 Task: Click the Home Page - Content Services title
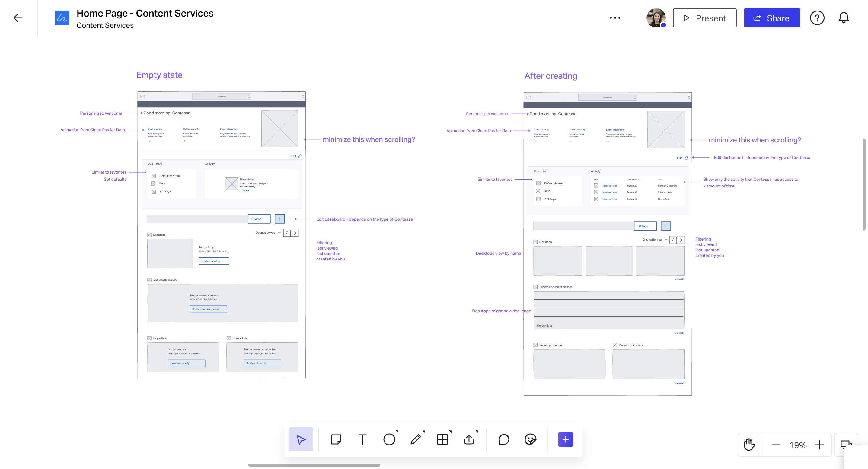[145, 13]
